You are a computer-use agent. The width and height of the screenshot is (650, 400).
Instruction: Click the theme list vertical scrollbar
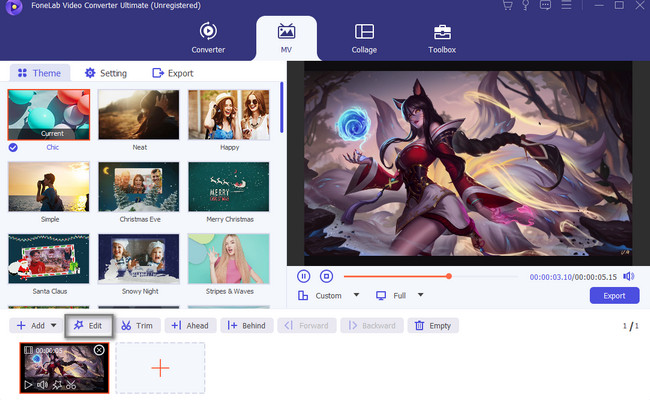(x=282, y=107)
